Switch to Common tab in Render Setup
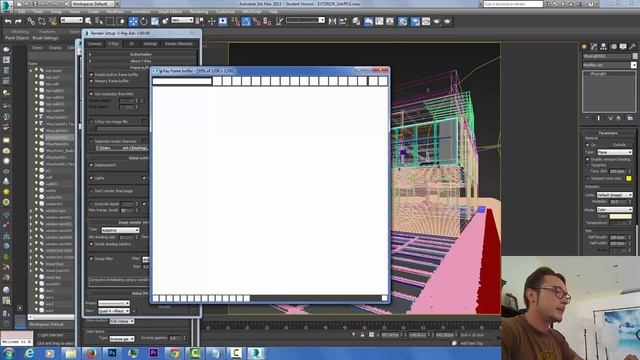The image size is (640, 360). 95,44
